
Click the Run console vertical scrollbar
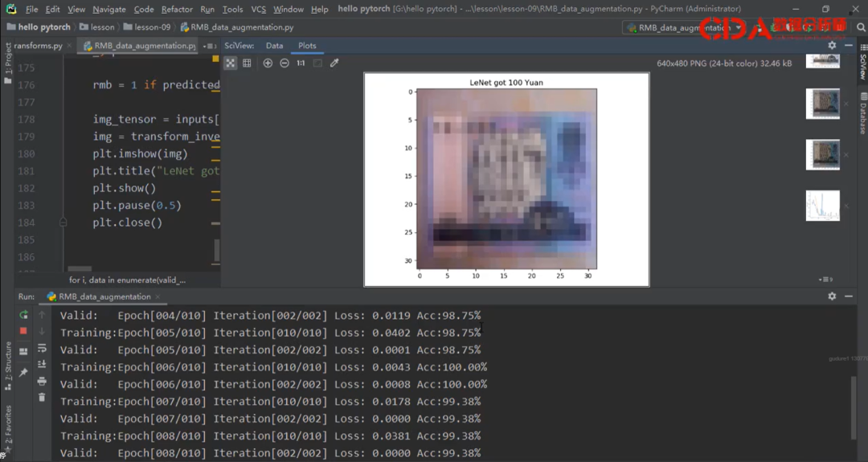pos(854,407)
